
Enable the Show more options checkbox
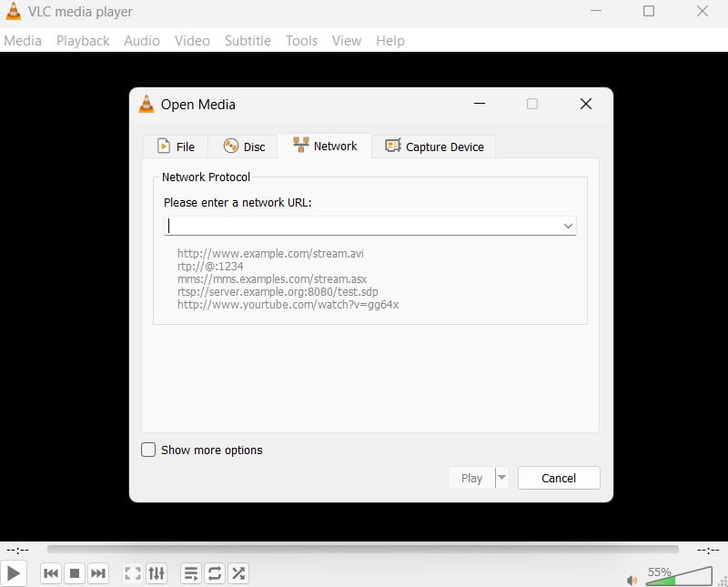pyautogui.click(x=148, y=450)
